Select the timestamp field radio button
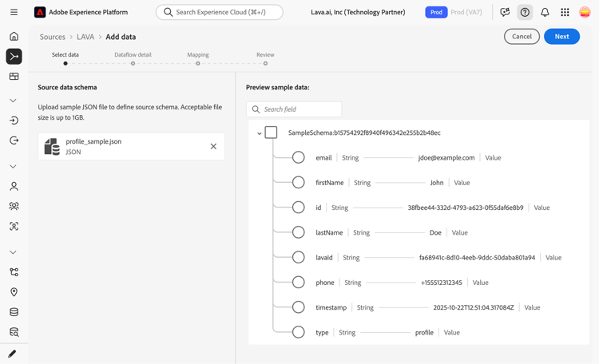The width and height of the screenshot is (599, 364). tap(299, 307)
